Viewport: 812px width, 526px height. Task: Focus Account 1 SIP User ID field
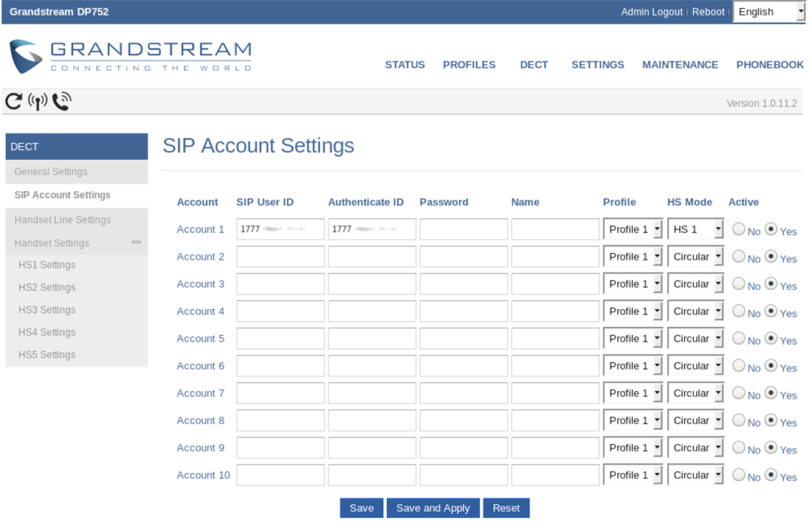tap(281, 229)
